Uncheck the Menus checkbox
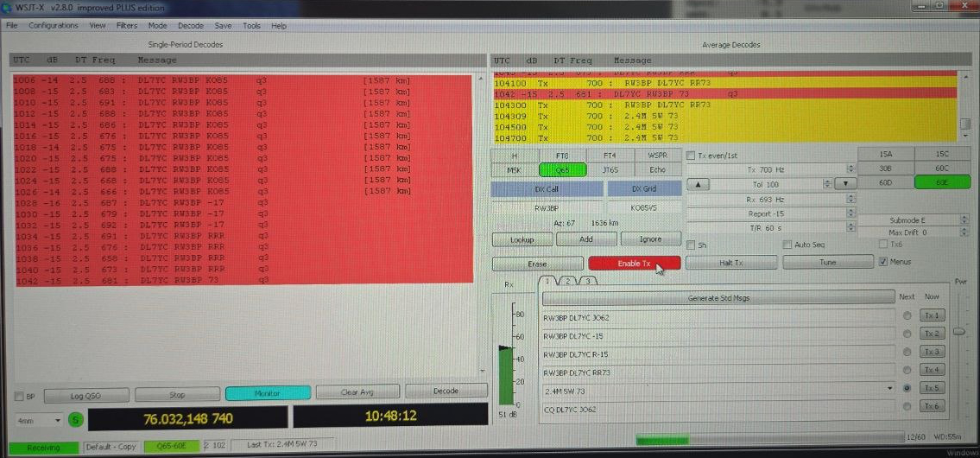This screenshot has width=980, height=458. pyautogui.click(x=884, y=262)
